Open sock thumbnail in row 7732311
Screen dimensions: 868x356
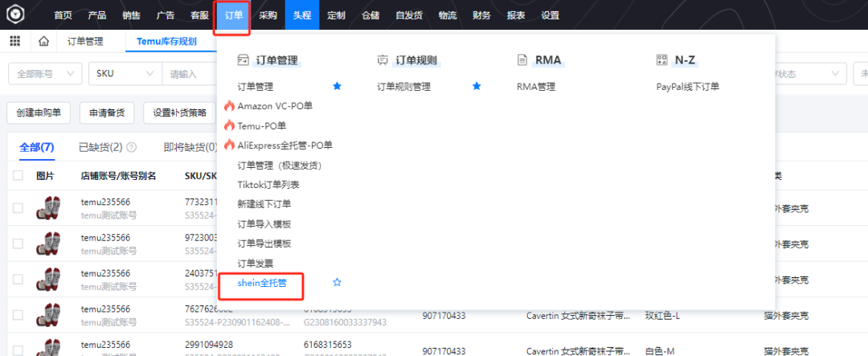pos(47,208)
